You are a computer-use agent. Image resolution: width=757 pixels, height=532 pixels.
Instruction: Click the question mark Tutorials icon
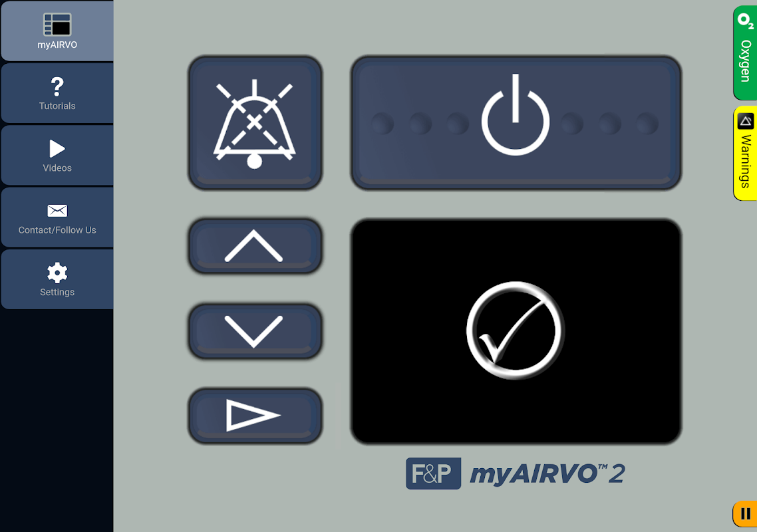click(57, 87)
